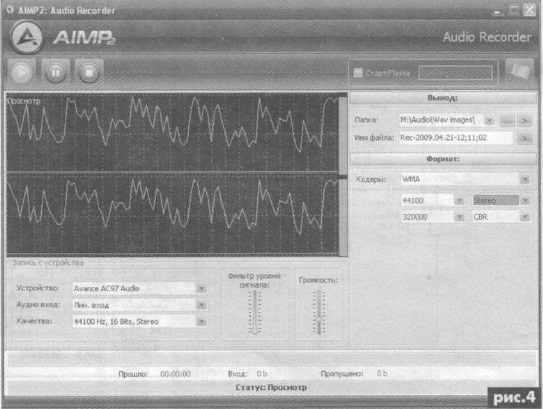Open the Аудио вход Лин. вход dropdown
The width and height of the screenshot is (543, 409).
202,305
